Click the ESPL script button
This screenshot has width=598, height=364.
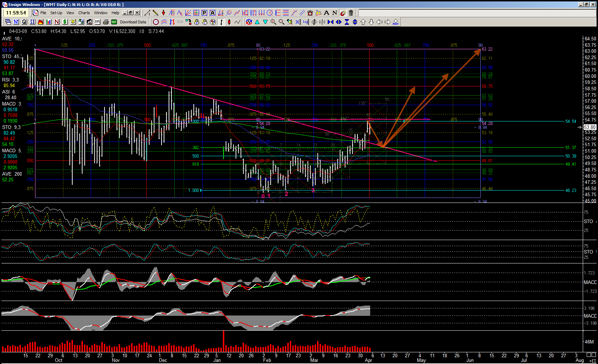click(97, 22)
